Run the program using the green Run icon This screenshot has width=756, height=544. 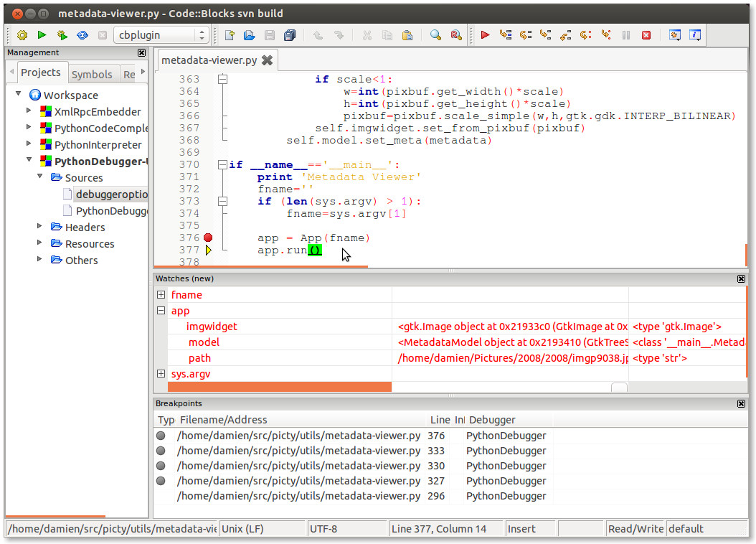[x=41, y=34]
